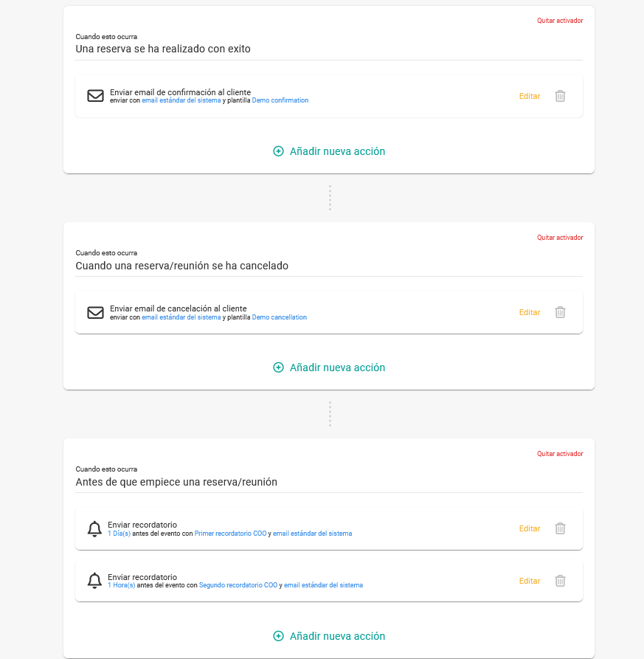Delete the 1 Día(s) reminder action
This screenshot has width=644, height=659.
pos(560,528)
